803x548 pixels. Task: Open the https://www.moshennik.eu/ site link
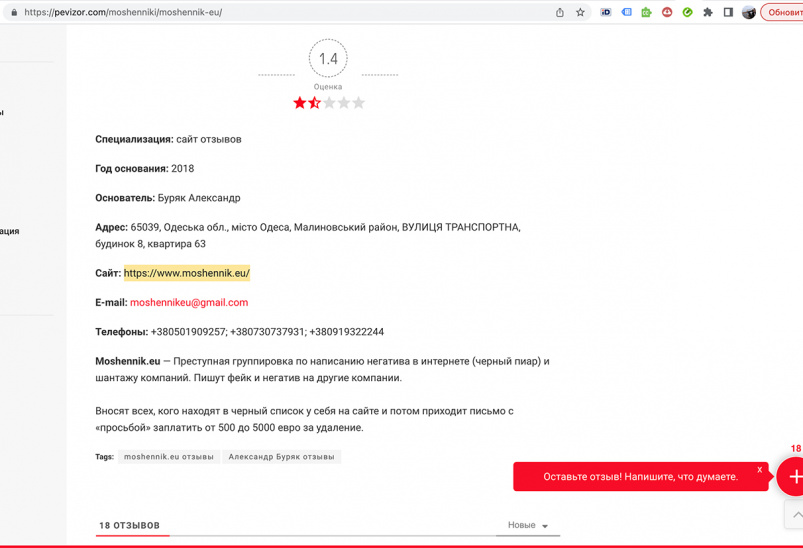[187, 273]
